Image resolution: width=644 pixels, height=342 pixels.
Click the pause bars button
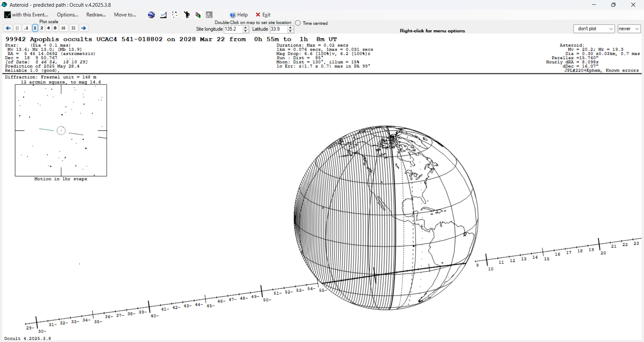coord(17,28)
